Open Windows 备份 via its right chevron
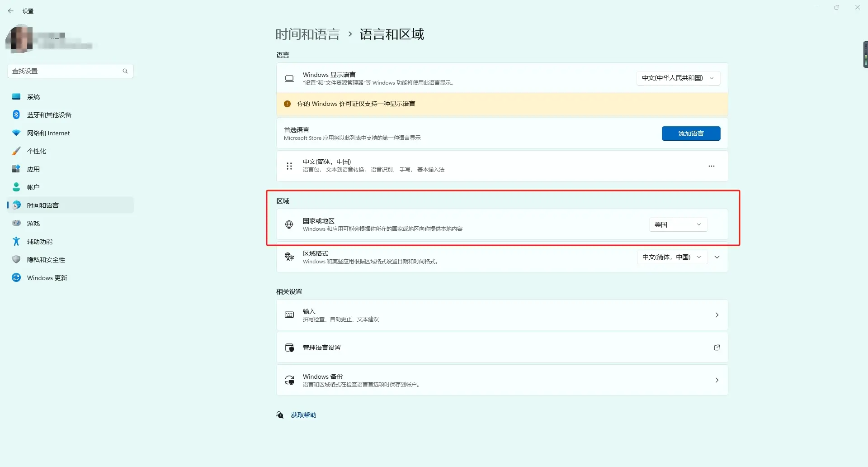Screen dimensions: 868x467 717,380
